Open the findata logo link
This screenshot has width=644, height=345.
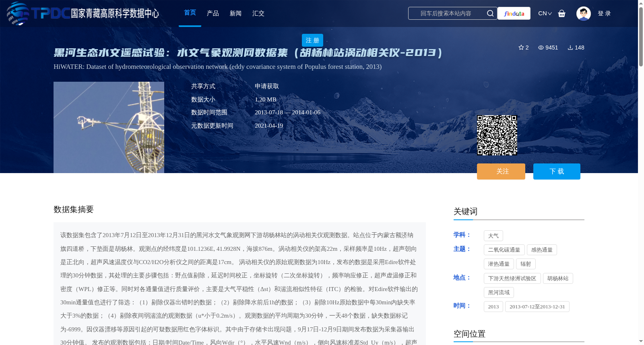(514, 13)
